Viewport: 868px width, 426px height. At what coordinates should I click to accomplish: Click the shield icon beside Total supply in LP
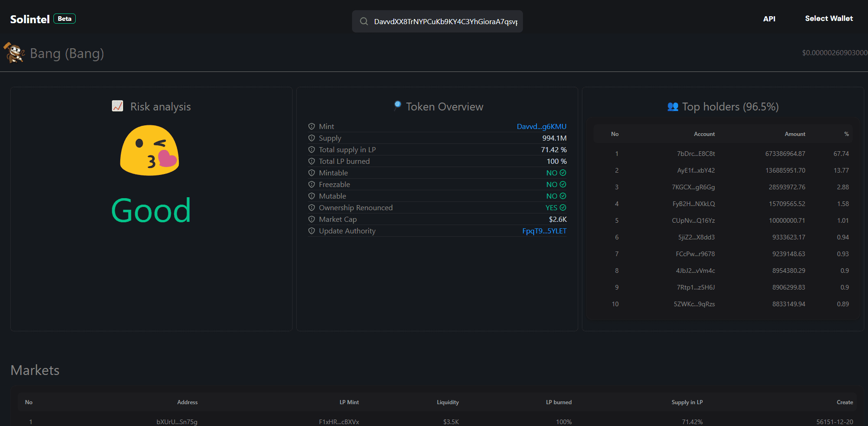312,149
